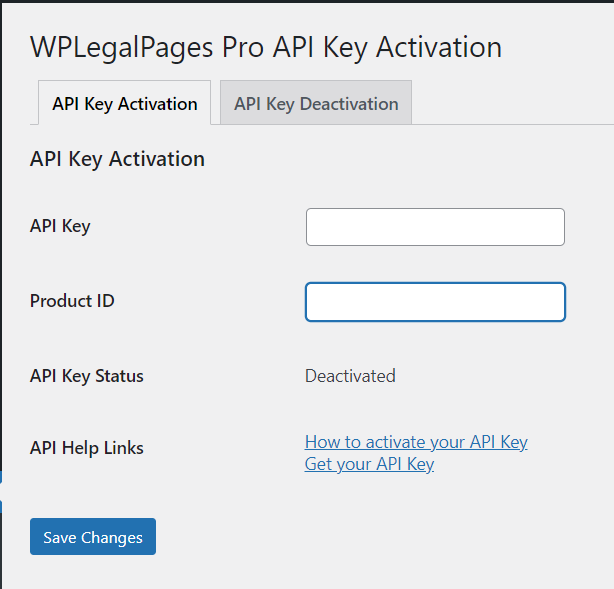The image size is (614, 589).
Task: Click the WPLegalPages Pro API Key Activation page title
Action: pos(266,48)
